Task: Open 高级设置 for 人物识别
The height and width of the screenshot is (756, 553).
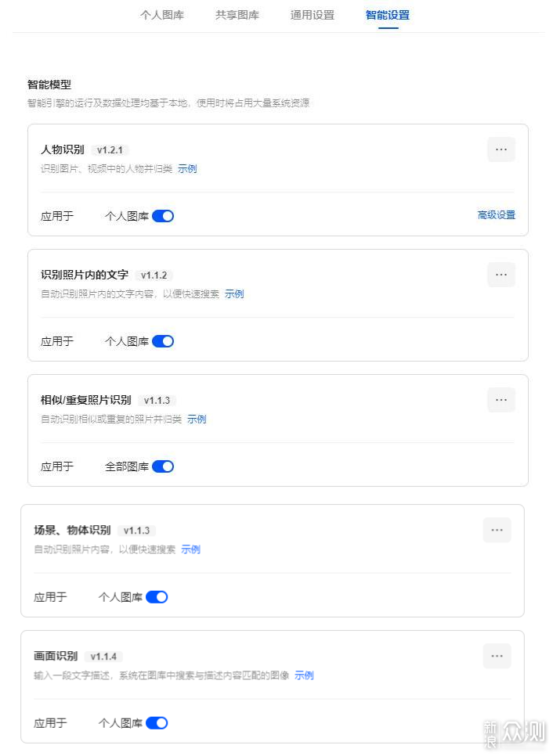Action: [x=496, y=215]
